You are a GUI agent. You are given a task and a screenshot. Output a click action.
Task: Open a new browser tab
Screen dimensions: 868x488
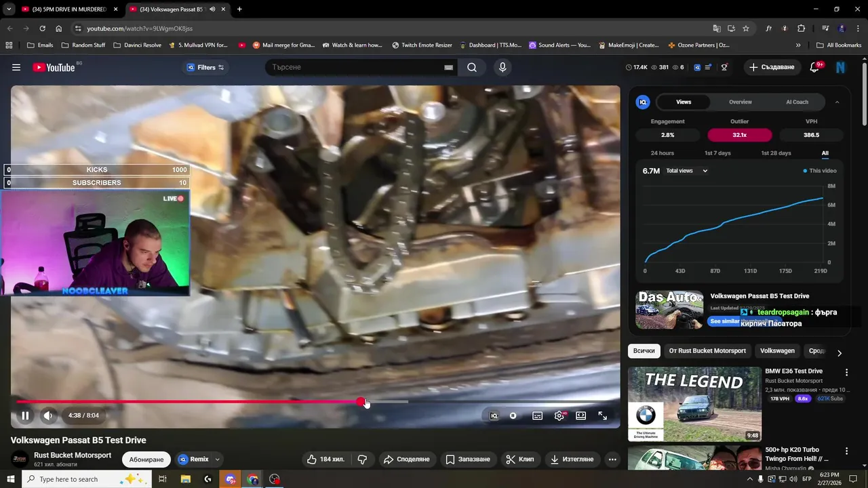point(239,9)
